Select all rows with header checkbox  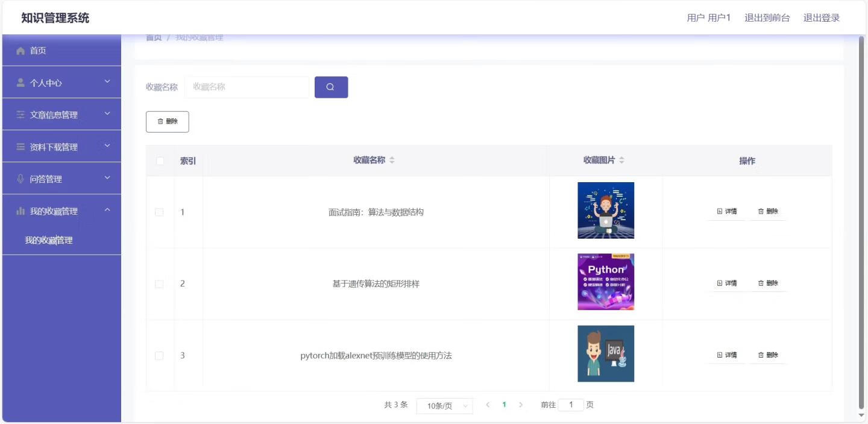(x=160, y=161)
